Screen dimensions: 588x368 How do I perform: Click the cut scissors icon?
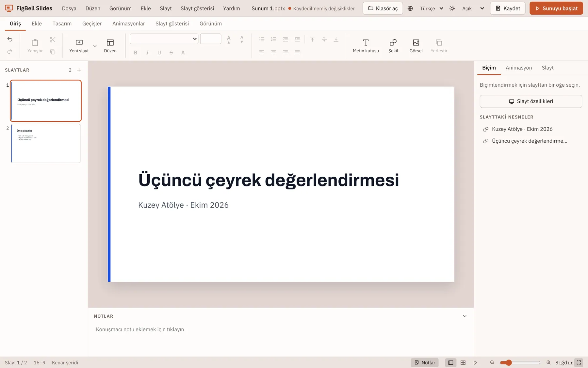(x=53, y=40)
